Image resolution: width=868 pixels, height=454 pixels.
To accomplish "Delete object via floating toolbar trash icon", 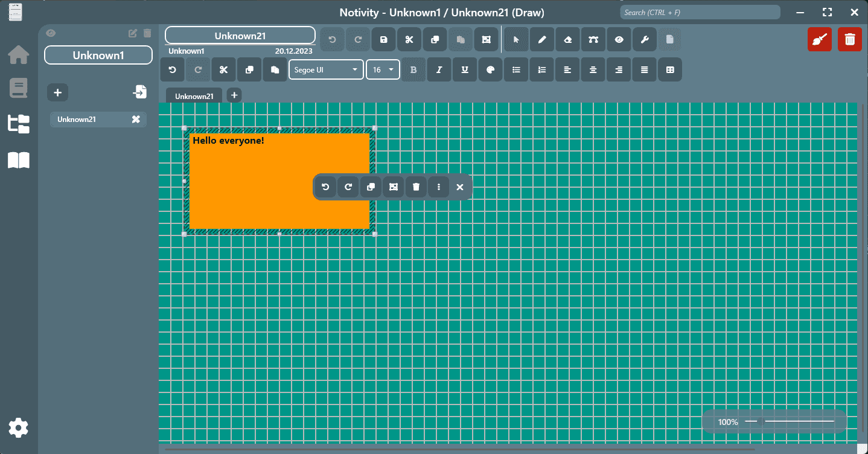I will (x=416, y=187).
